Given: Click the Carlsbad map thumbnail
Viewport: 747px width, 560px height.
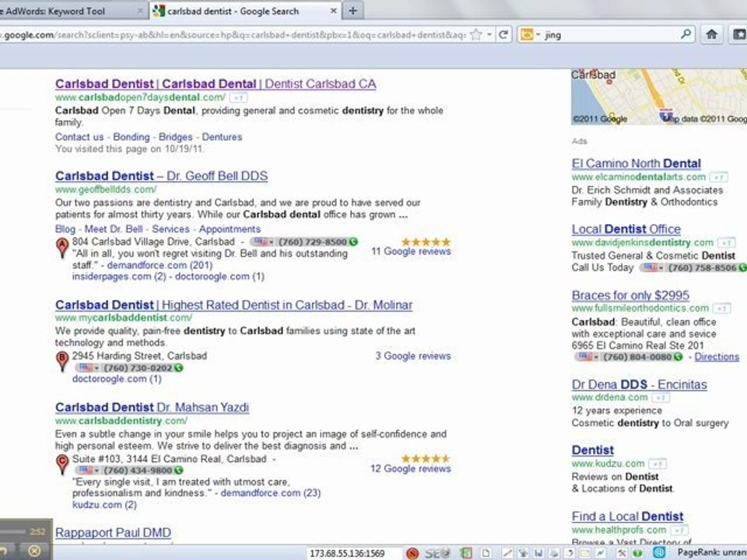Looking at the screenshot, I should [659, 96].
